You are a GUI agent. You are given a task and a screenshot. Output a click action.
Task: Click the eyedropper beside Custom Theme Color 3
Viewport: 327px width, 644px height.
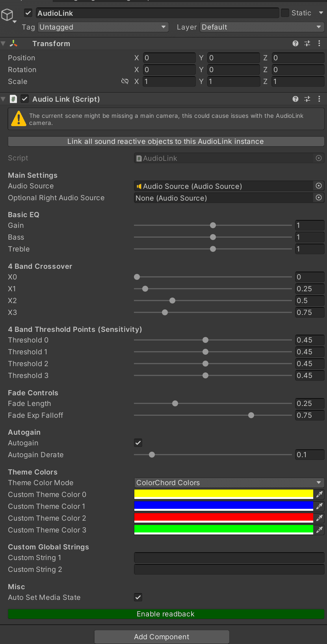(320, 530)
